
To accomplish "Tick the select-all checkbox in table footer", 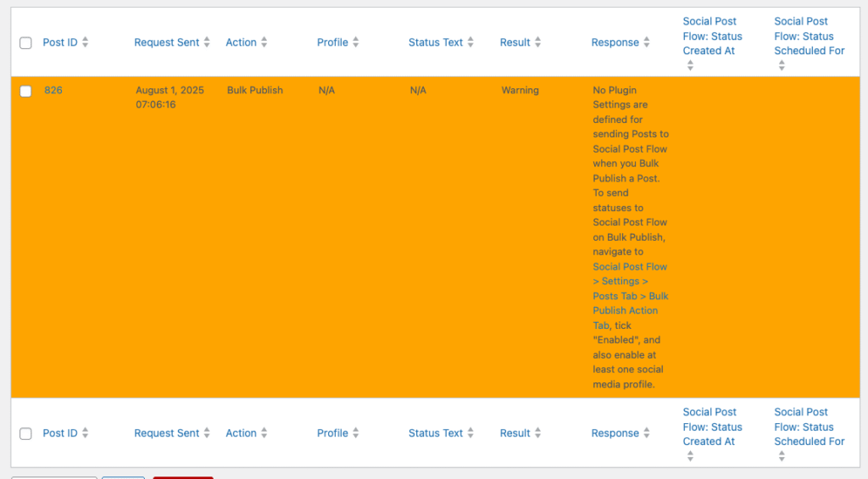I will pos(25,433).
